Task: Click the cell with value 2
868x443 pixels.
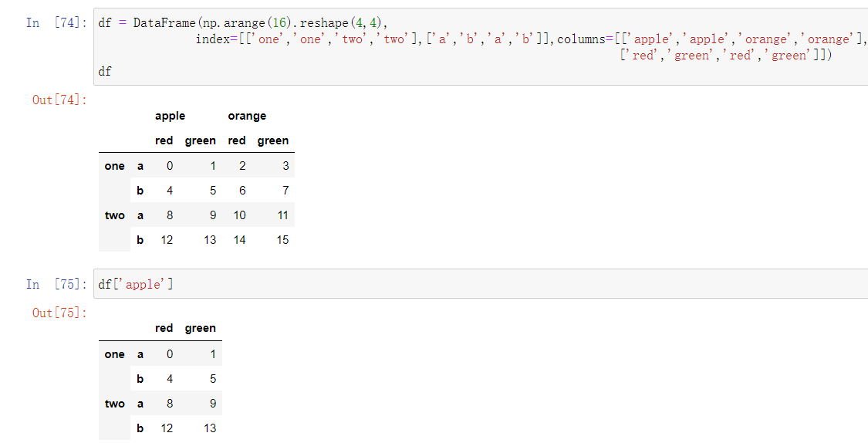Action: click(242, 166)
